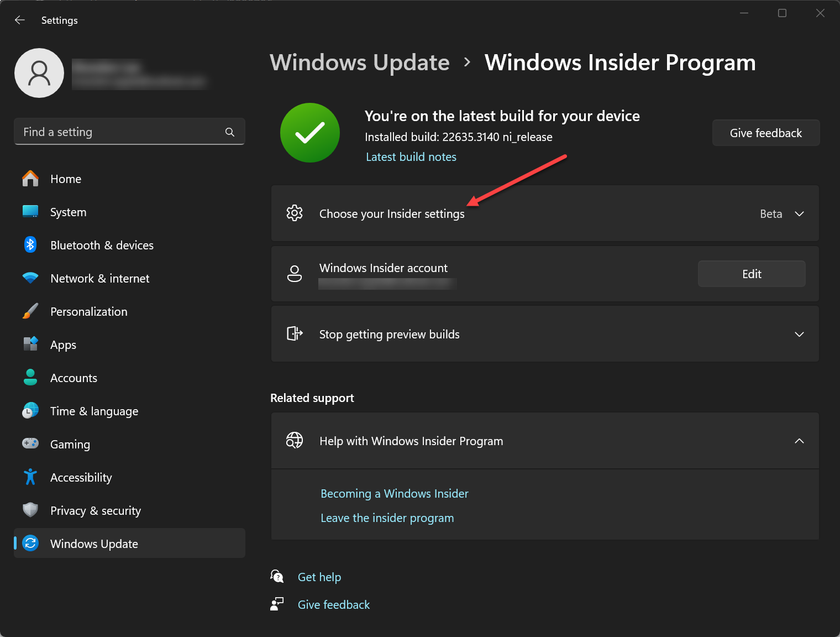The height and width of the screenshot is (637, 840).
Task: Select Windows Update in the sidebar
Action: (129, 543)
